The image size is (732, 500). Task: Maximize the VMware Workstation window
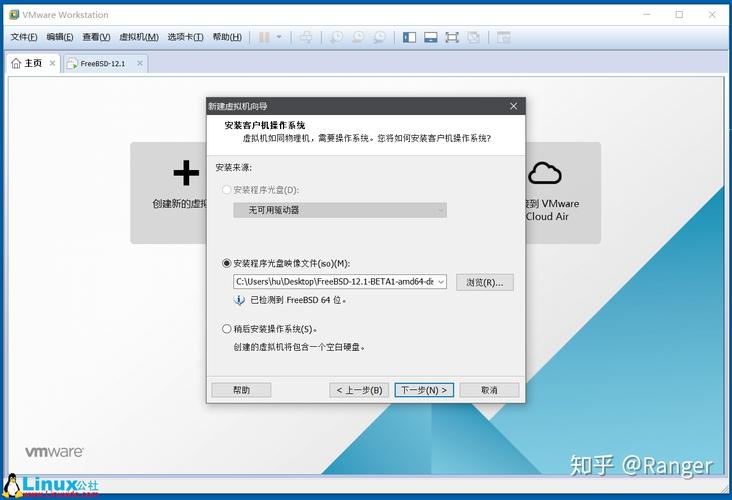pyautogui.click(x=679, y=14)
